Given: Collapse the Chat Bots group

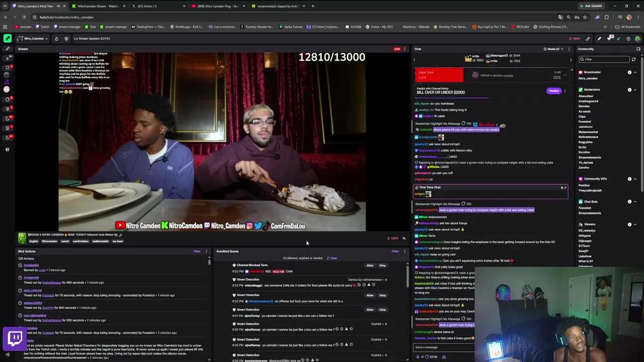Looking at the screenshot, I should tap(635, 202).
